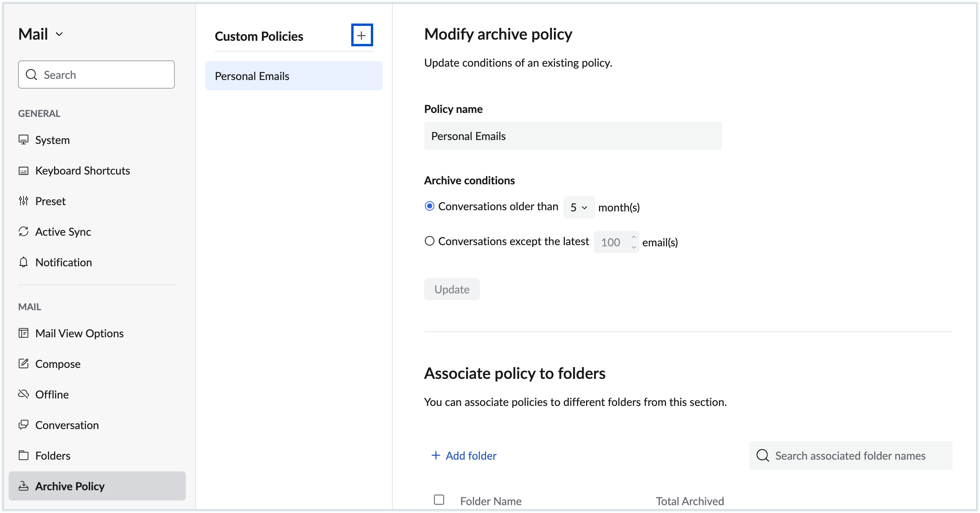Click the Policy name input field

point(573,136)
